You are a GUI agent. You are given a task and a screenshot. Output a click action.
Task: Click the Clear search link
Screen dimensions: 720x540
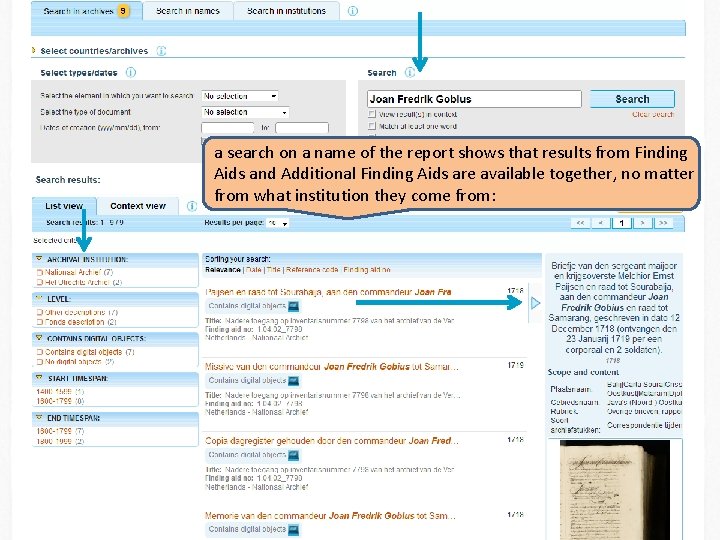(652, 114)
